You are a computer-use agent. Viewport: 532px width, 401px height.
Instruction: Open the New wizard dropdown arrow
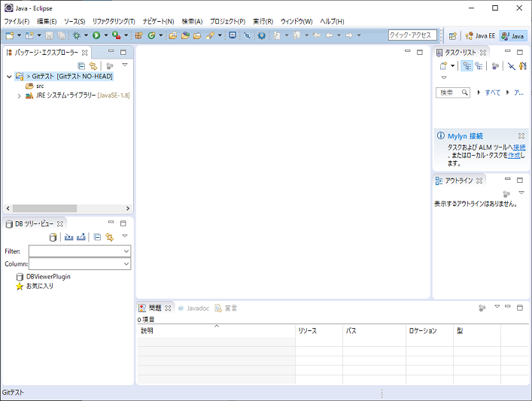tap(19, 35)
